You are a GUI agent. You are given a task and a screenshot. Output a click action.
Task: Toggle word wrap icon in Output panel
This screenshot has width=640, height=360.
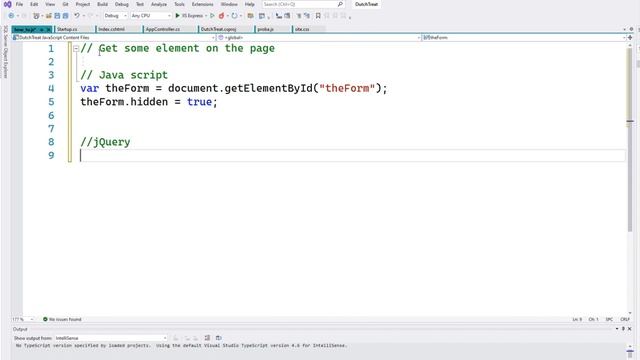(x=207, y=338)
